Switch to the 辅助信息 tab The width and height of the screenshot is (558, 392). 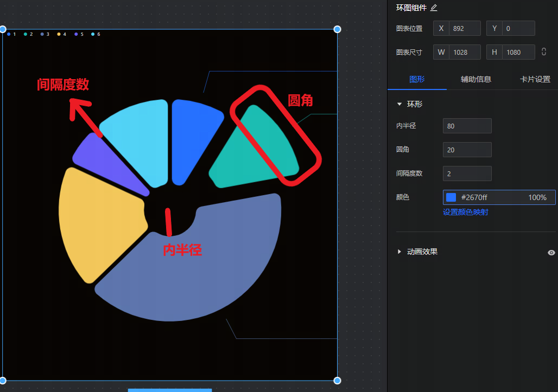[476, 79]
